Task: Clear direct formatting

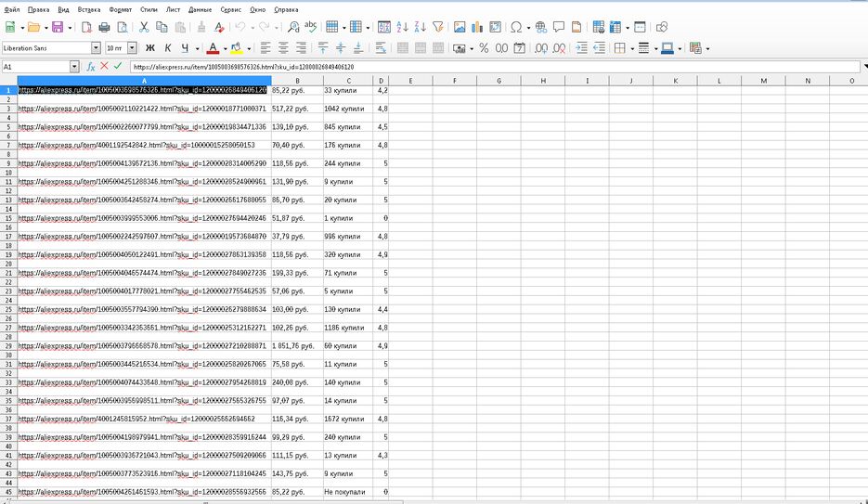Action: point(219,27)
